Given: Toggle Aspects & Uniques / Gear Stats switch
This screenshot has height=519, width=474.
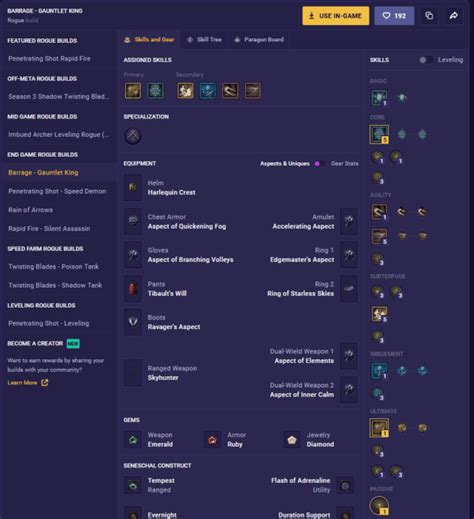Looking at the screenshot, I should (x=320, y=164).
